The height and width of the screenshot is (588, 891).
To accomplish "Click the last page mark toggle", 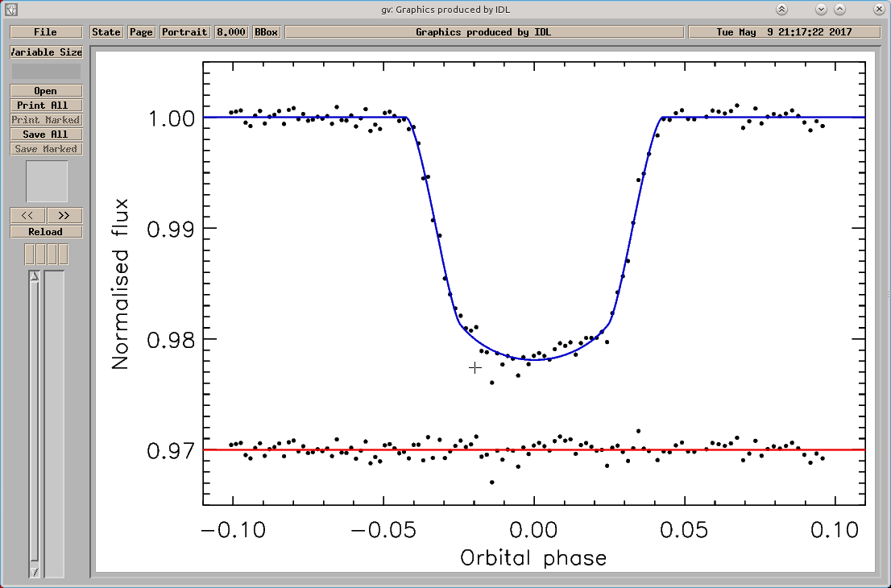I will coord(63,255).
